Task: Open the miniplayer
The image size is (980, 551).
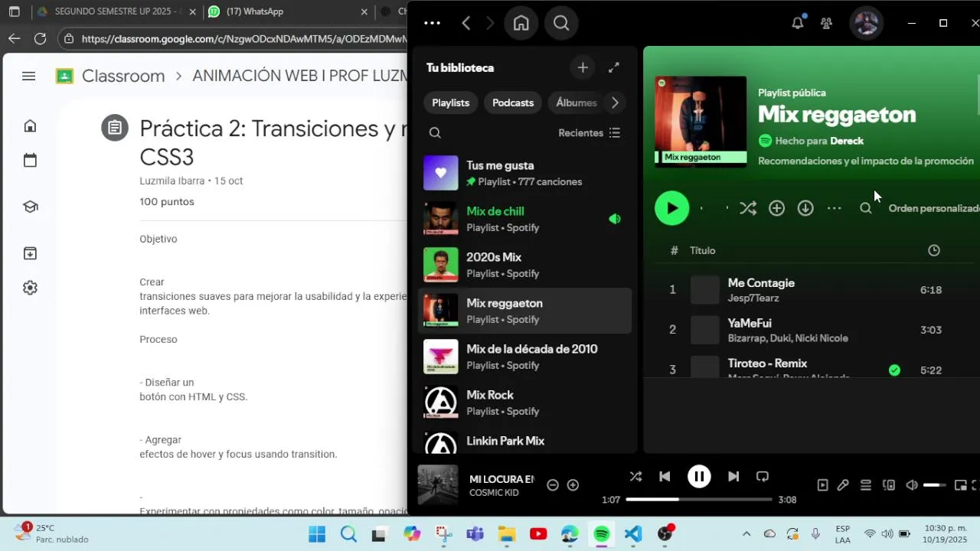Action: coord(960,485)
